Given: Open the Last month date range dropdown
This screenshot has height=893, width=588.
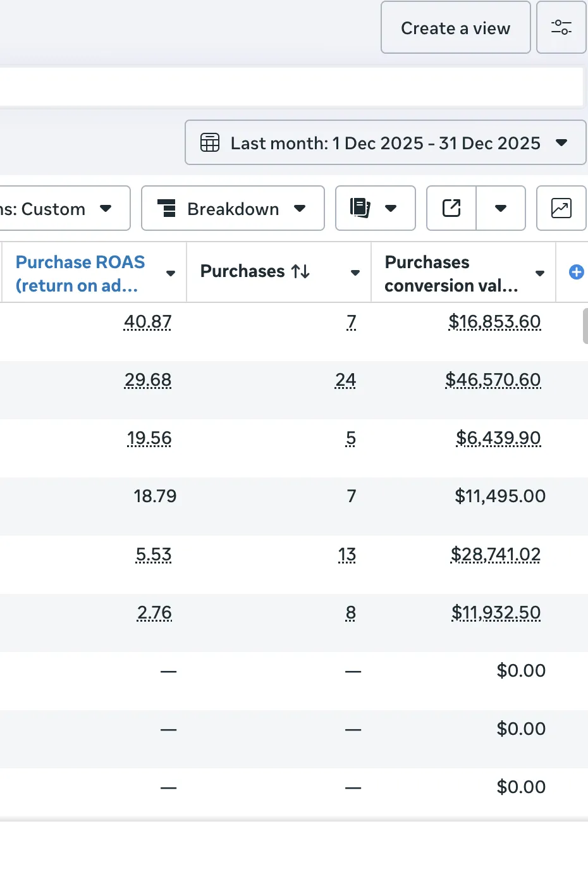Looking at the screenshot, I should 386,143.
